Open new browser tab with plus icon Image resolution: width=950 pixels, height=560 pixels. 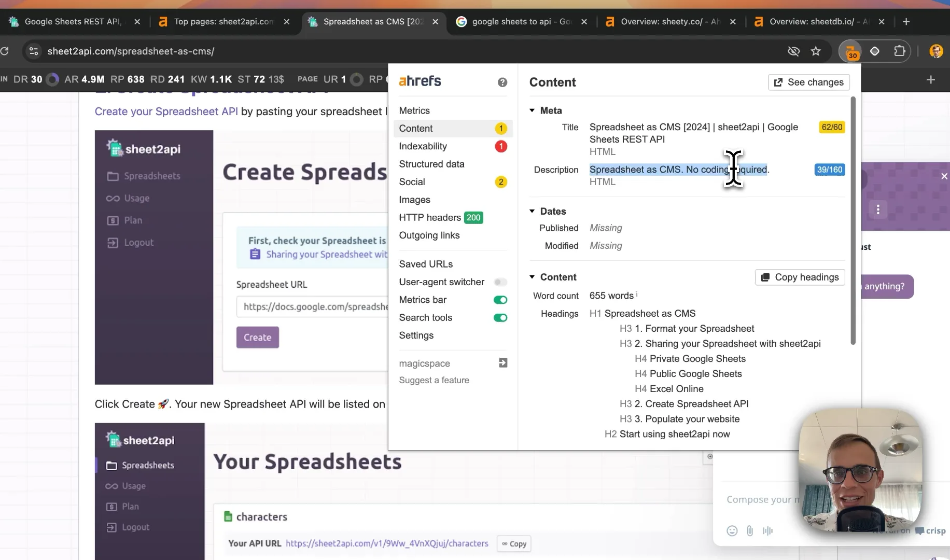906,22
